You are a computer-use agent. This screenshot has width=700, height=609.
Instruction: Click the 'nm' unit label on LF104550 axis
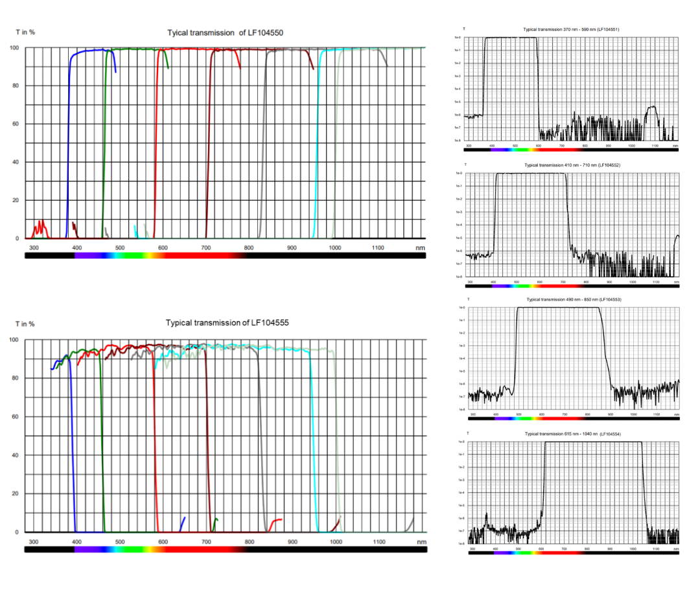420,247
